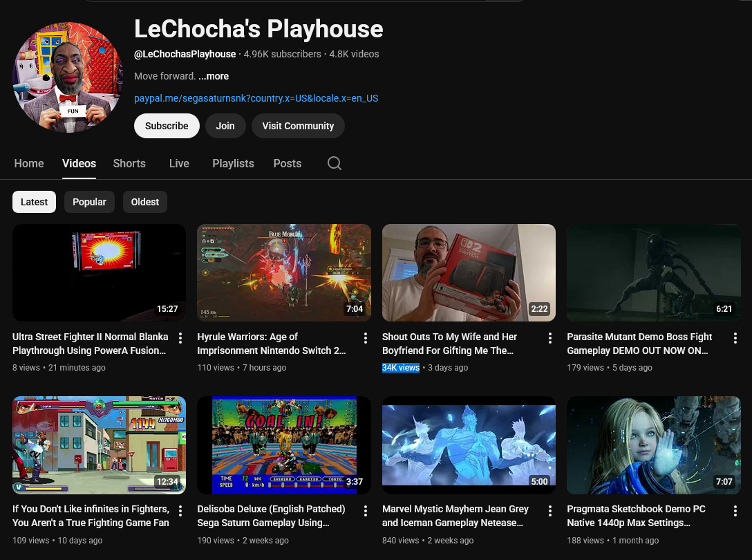Open three-dot menu for Pragmata Sketchbook video
The height and width of the screenshot is (560, 752).
pyautogui.click(x=735, y=510)
